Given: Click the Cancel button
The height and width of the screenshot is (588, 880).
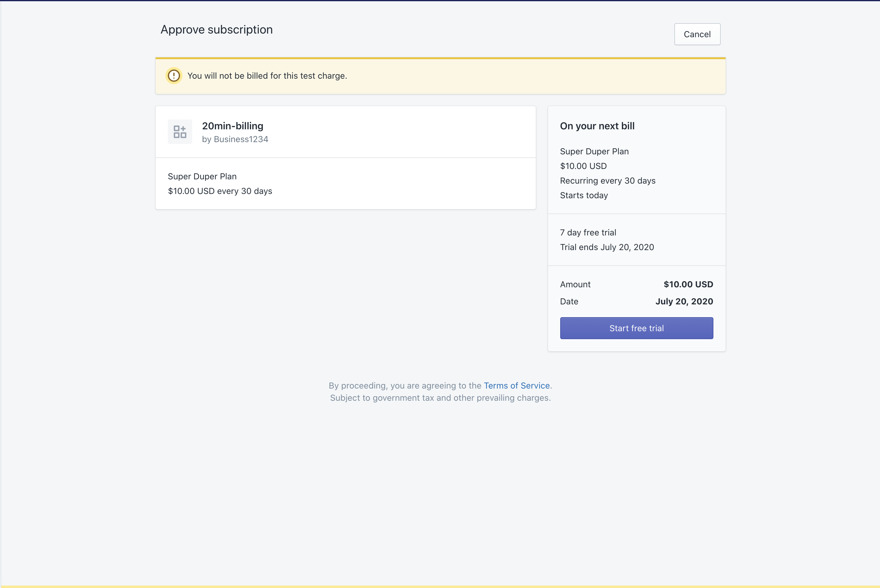Looking at the screenshot, I should (x=697, y=34).
